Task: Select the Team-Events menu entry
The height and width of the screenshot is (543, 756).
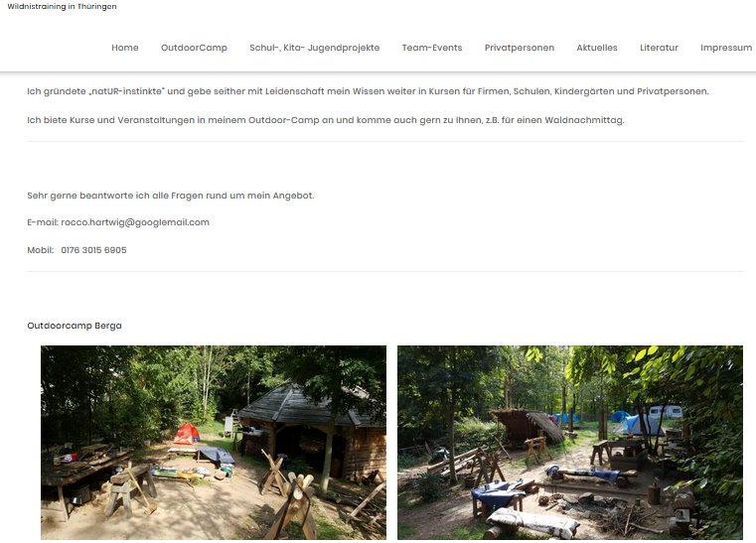Action: click(x=432, y=48)
